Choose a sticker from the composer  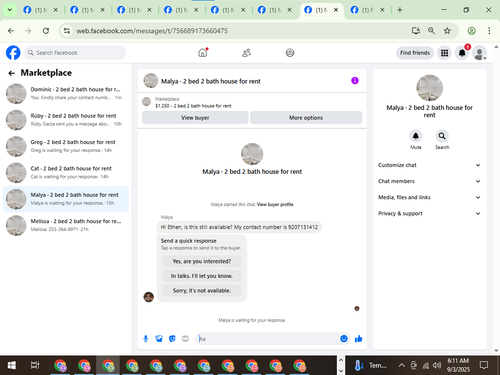[x=172, y=339]
